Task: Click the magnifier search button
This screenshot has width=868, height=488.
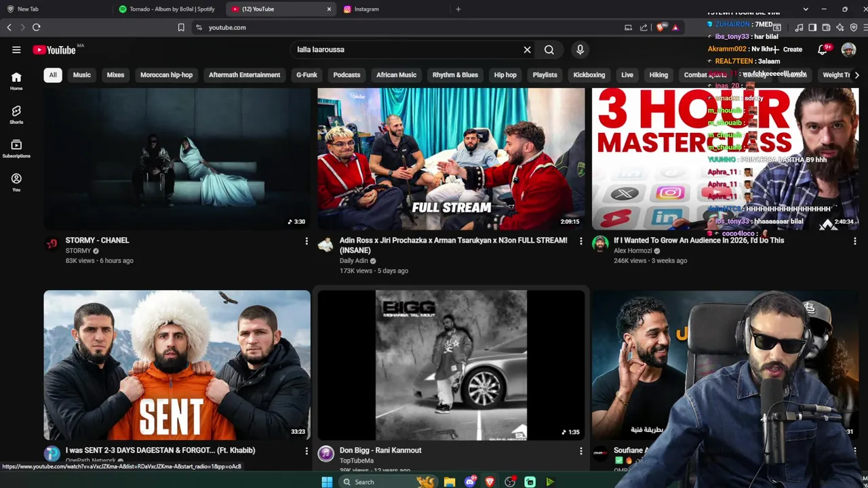Action: pos(549,49)
